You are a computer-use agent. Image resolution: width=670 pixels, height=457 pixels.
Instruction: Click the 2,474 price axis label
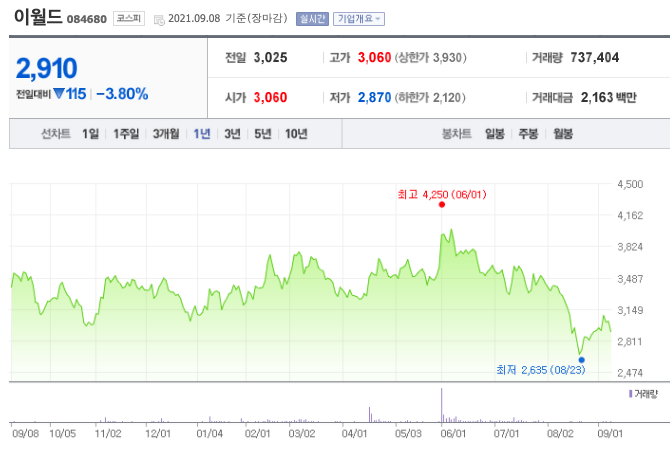[630, 373]
